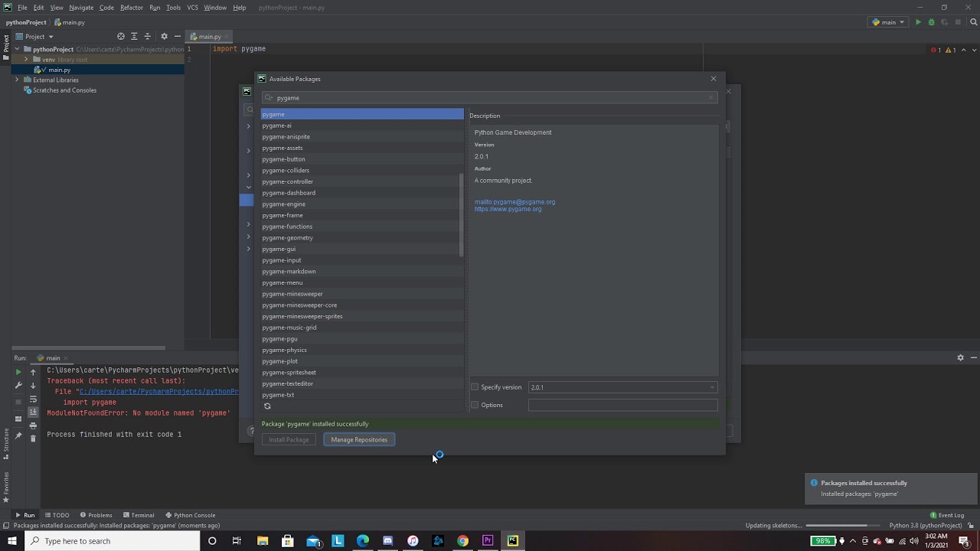Viewport: 980px width, 551px height.
Task: Toggle scroll-to-end button in Run console
Action: (33, 412)
